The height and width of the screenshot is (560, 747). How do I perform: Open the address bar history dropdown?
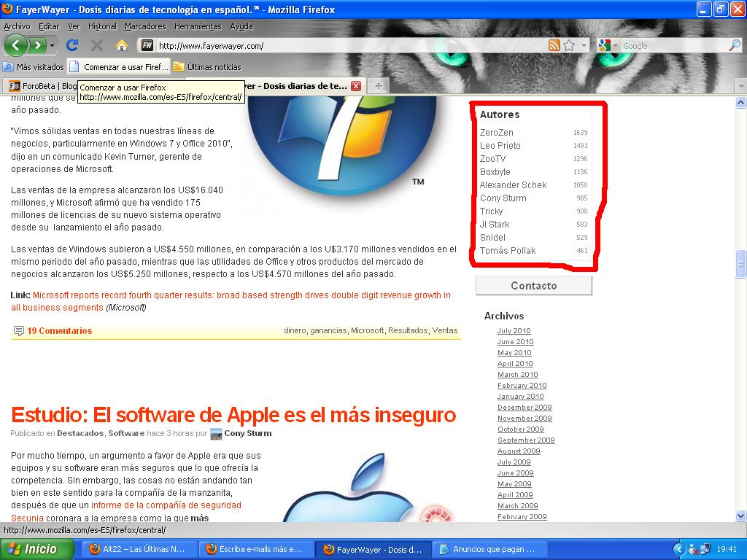tap(584, 46)
